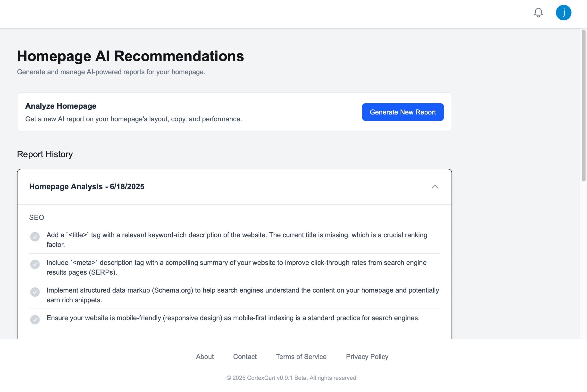
Task: Open the notifications bell
Action: point(538,13)
